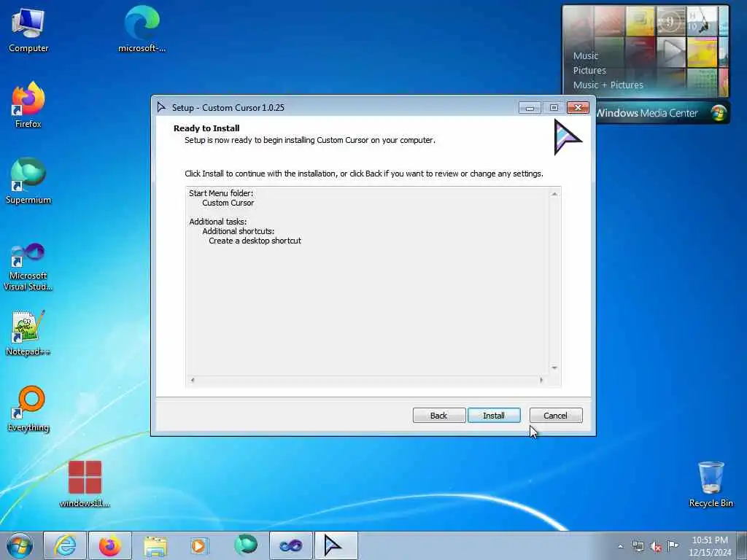
Task: Select Music in Media Center gadget
Action: click(586, 55)
